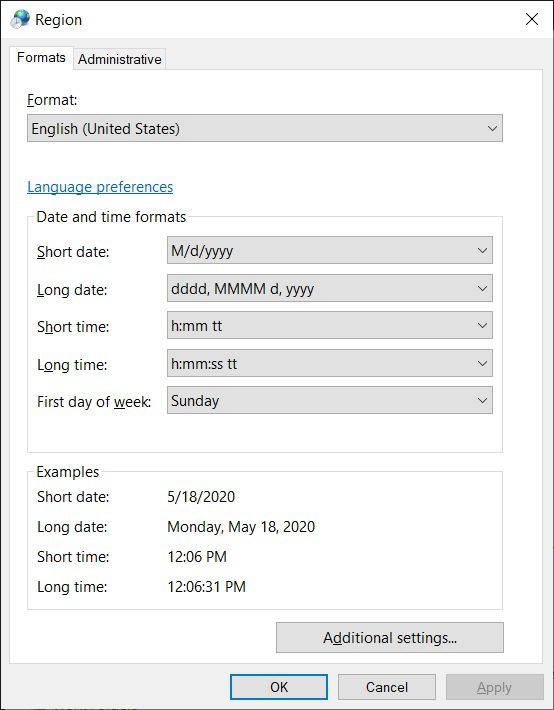Click the chevron arrow beside h:mm:ss tt
Viewport: 554px width, 710px height.
[482, 363]
